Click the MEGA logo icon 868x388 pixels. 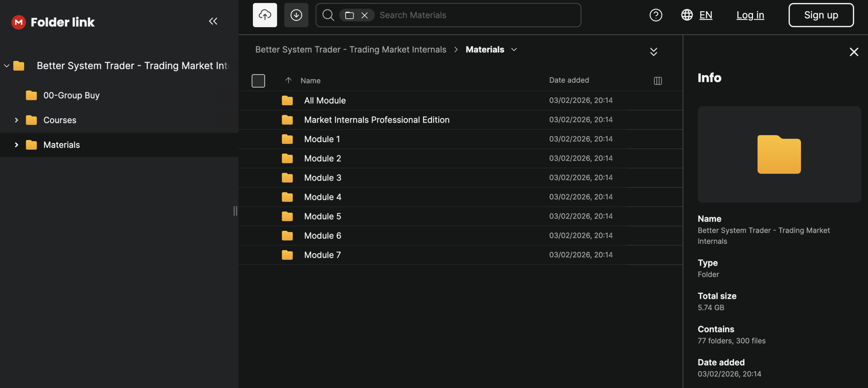[19, 22]
